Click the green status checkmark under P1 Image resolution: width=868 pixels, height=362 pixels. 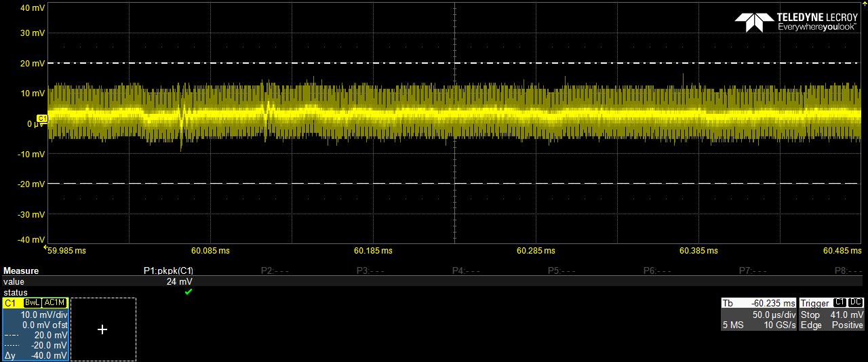(189, 292)
